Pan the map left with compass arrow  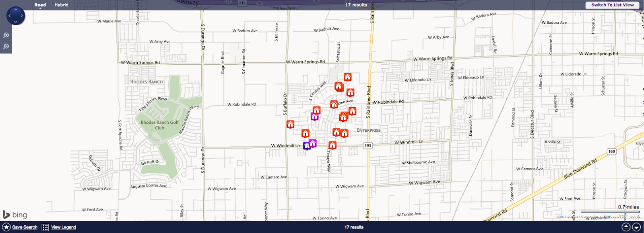10,16
